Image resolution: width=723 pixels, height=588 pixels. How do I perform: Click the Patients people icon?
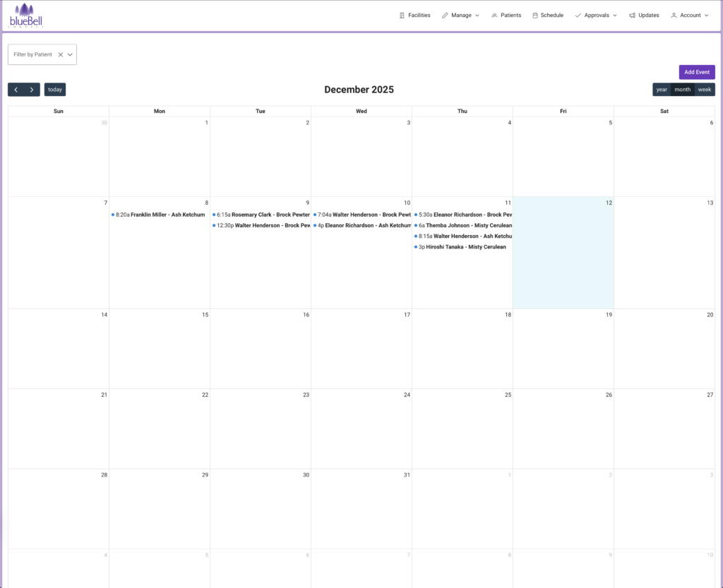coord(494,16)
